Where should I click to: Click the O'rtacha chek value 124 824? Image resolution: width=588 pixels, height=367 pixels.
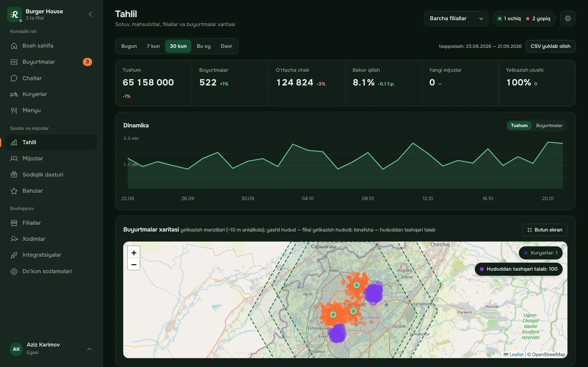[x=295, y=82]
